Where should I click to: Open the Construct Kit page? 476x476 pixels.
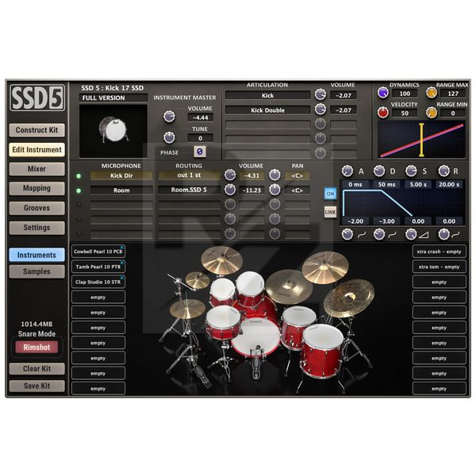click(x=36, y=130)
